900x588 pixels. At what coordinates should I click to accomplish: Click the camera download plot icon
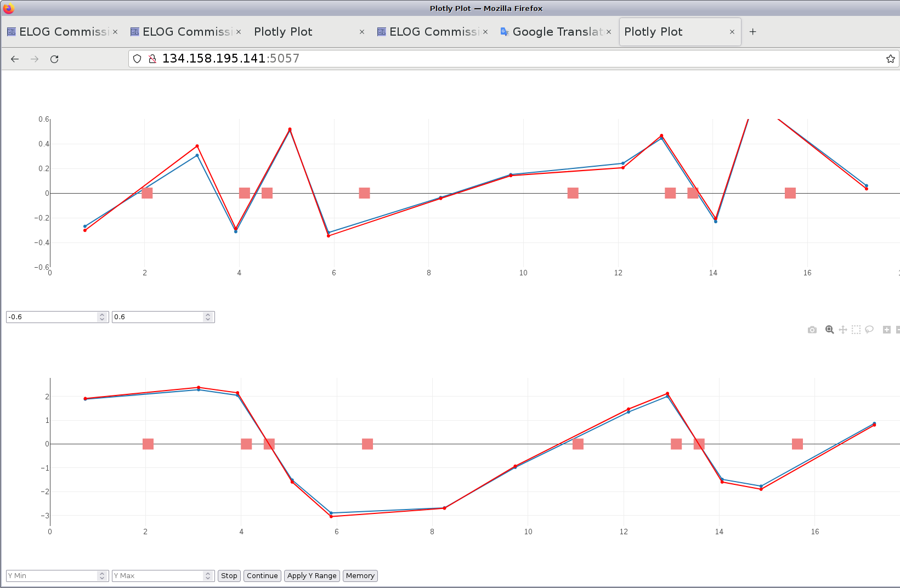(812, 330)
